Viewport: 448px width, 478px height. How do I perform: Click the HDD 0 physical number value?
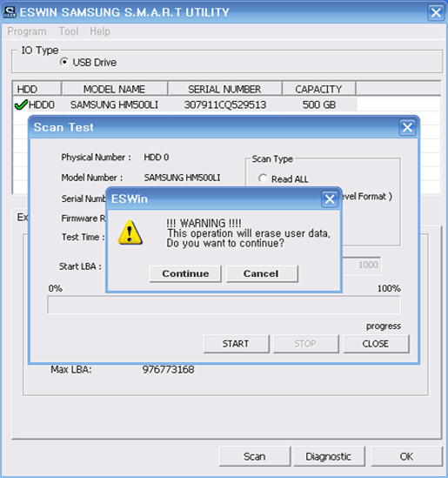[157, 158]
